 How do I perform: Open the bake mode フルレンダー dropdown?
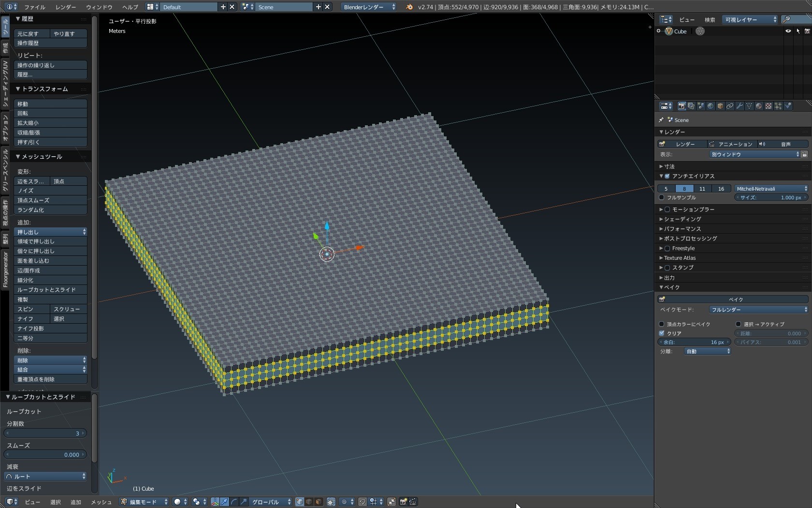pos(758,310)
